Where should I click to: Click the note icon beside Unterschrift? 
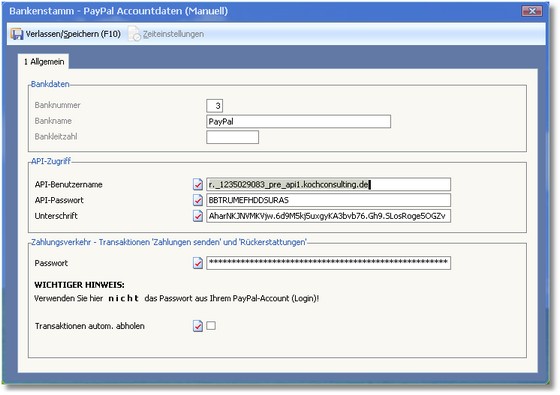(x=198, y=216)
